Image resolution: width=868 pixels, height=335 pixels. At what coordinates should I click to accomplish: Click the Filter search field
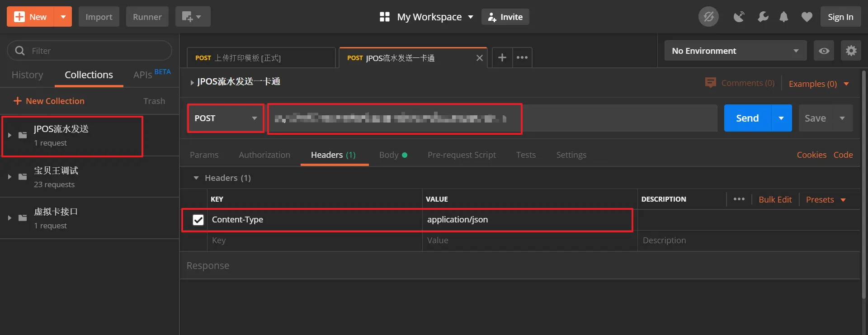coord(90,51)
